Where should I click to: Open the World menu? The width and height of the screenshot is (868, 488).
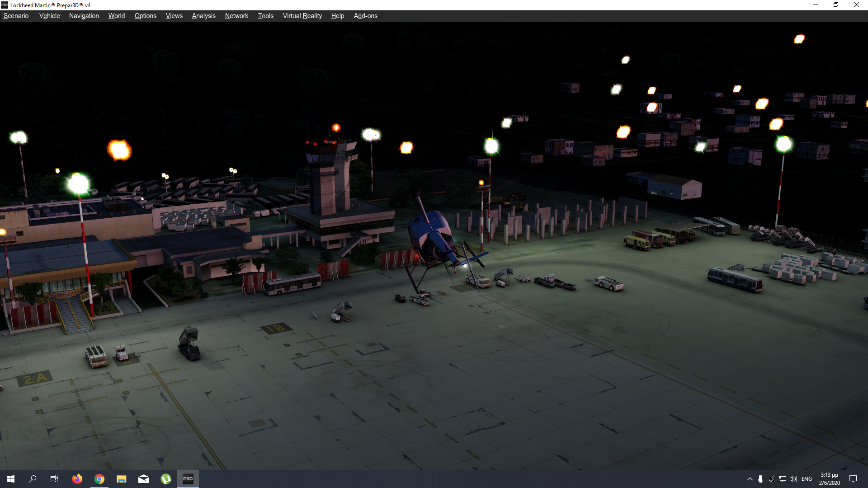point(116,16)
